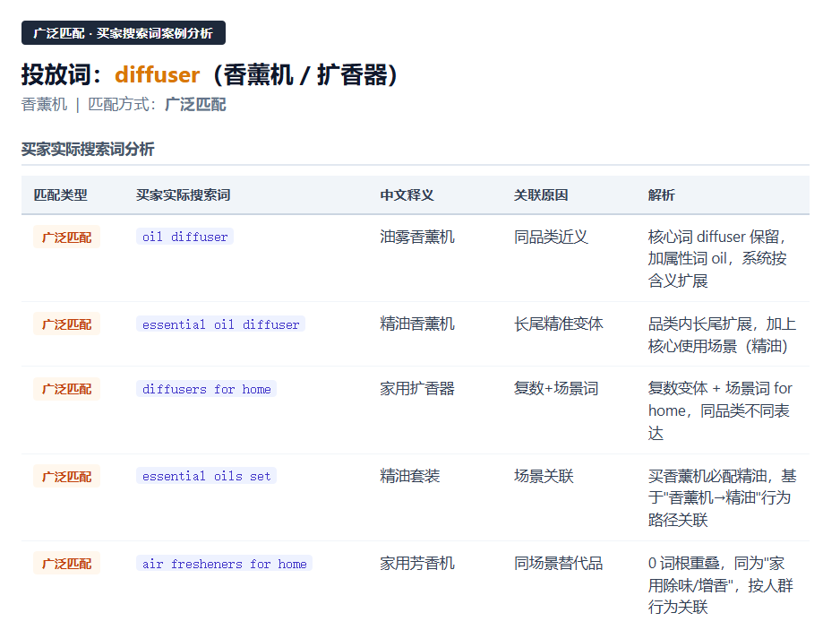Viewport: 840px width, 639px height.
Task: Click the '家用扩香器' cell
Action: pos(417,389)
